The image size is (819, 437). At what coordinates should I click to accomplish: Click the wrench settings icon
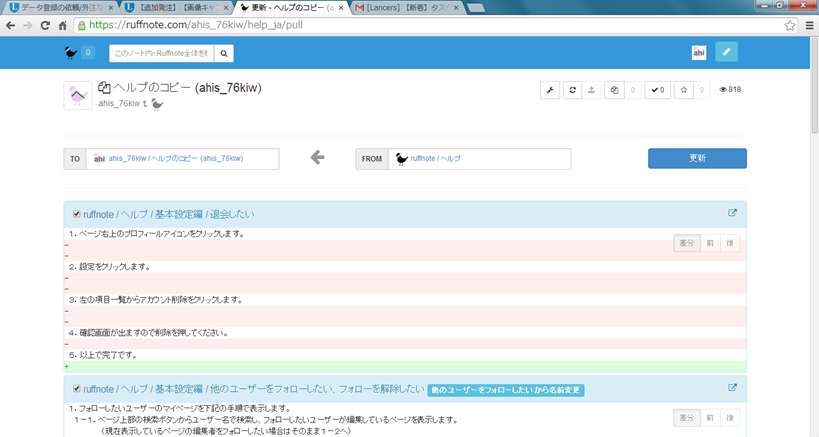point(550,90)
